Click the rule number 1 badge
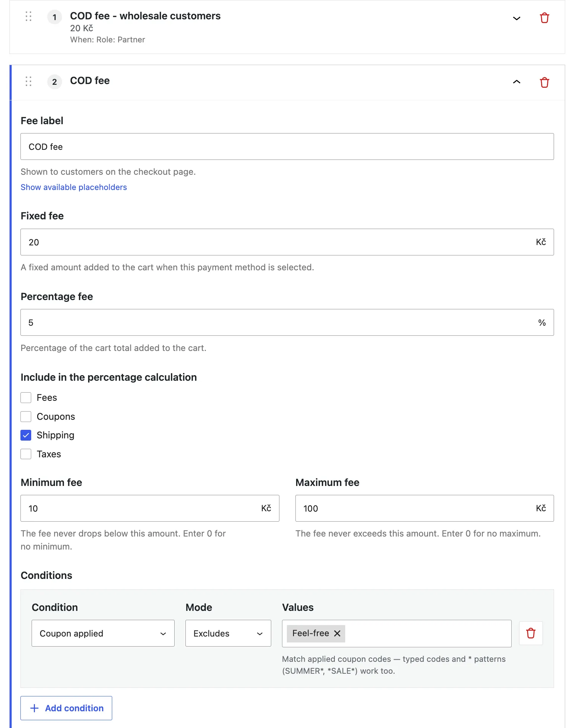 (55, 17)
